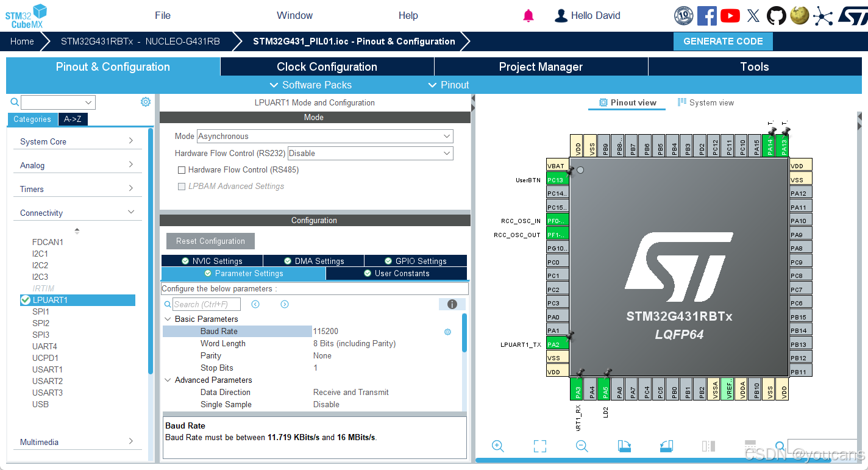The height and width of the screenshot is (470, 868).
Task: Switch to System view
Action: click(x=706, y=102)
